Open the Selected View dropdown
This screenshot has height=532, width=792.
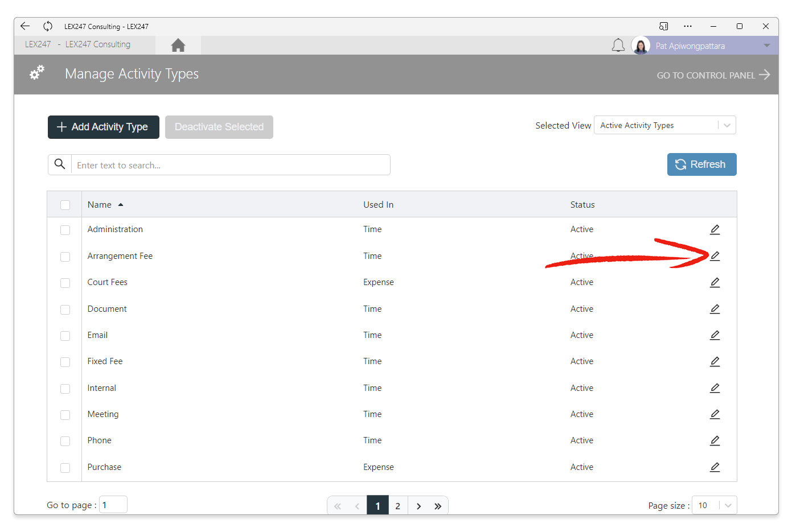point(665,125)
